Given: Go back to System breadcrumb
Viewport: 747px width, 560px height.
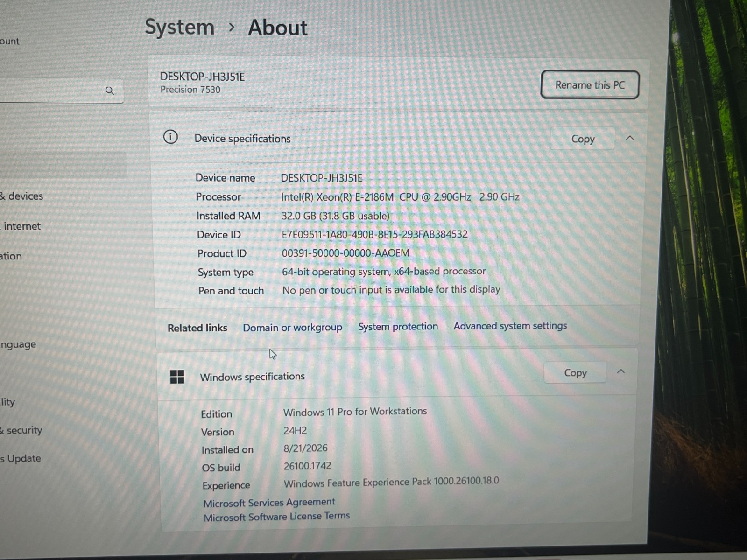Looking at the screenshot, I should point(179,27).
